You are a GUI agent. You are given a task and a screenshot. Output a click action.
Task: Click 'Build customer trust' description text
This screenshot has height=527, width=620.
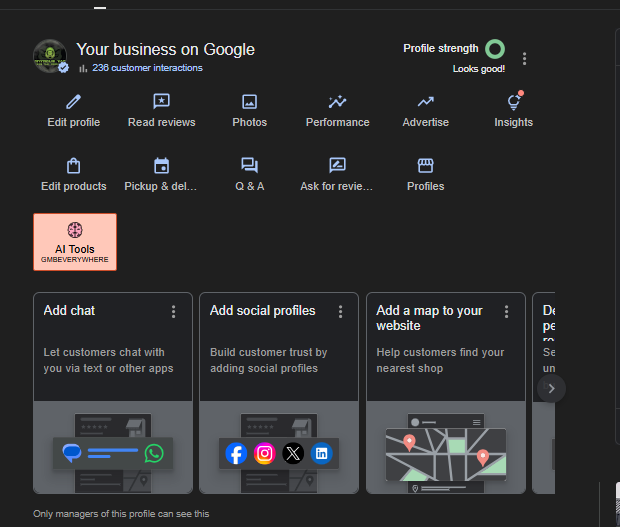coord(268,360)
